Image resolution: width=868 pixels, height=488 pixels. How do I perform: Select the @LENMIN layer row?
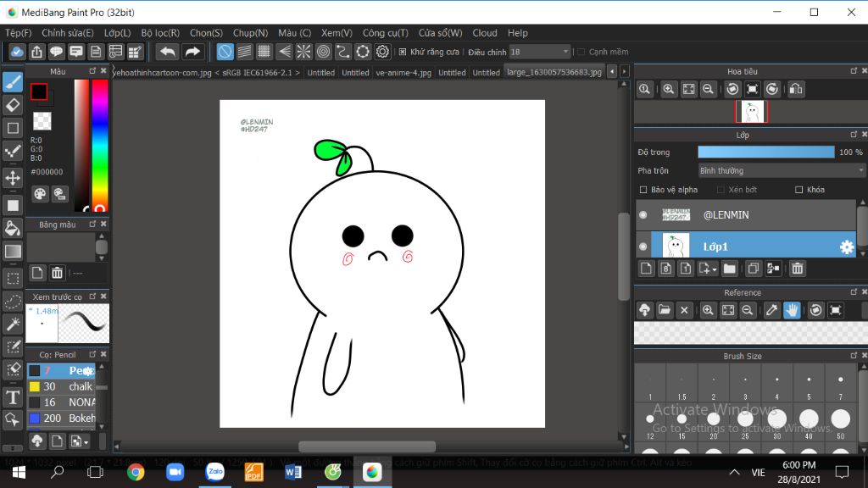point(745,214)
